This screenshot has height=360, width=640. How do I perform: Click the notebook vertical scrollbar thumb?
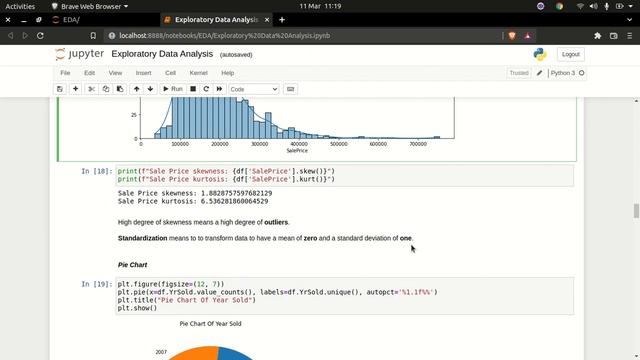click(636, 211)
